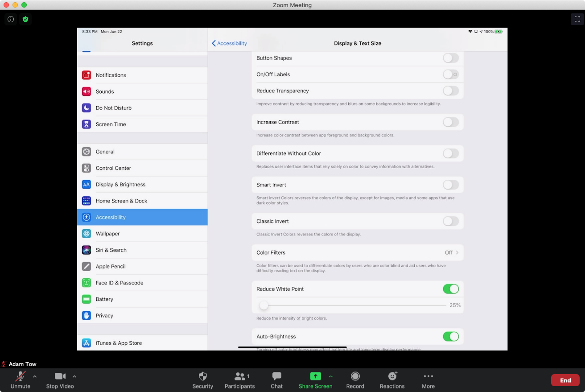This screenshot has width=585, height=392.
Task: Select Display & Brightness in the Settings sidebar
Action: click(120, 184)
